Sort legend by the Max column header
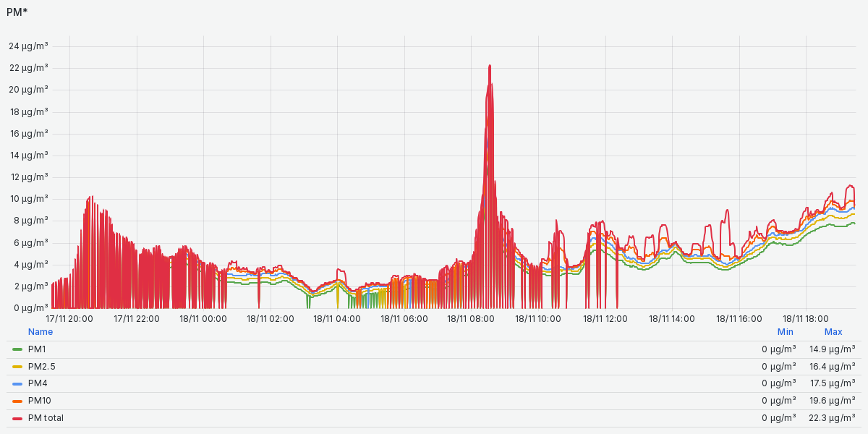 click(x=833, y=332)
